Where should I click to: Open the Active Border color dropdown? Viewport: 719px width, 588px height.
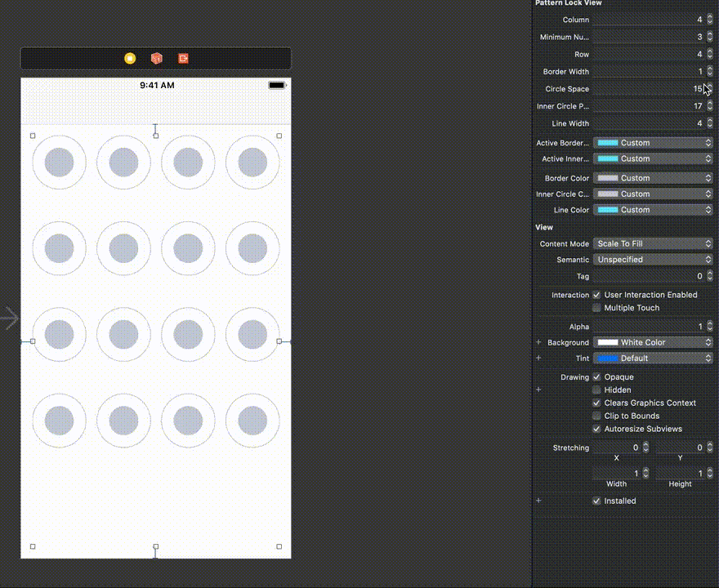[653, 143]
